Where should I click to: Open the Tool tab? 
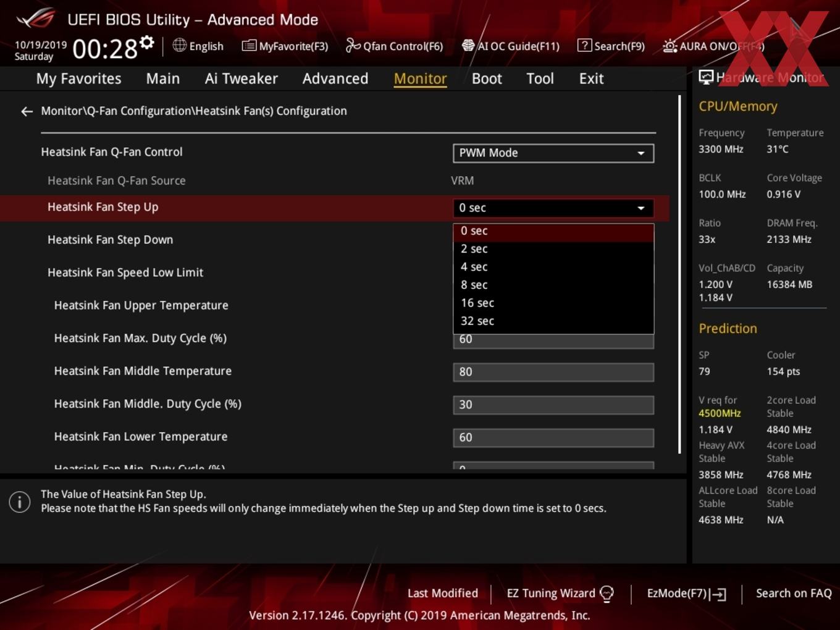point(540,78)
